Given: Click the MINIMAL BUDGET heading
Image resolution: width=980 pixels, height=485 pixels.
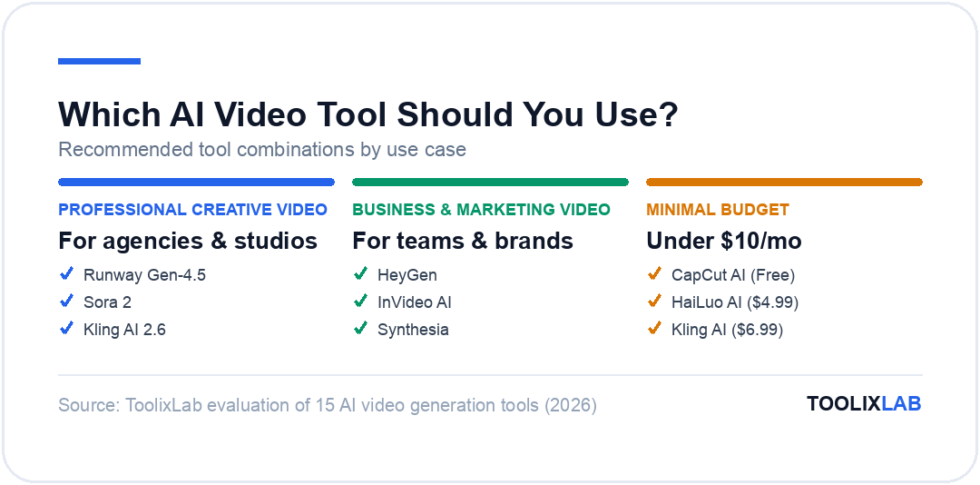Looking at the screenshot, I should point(718,210).
